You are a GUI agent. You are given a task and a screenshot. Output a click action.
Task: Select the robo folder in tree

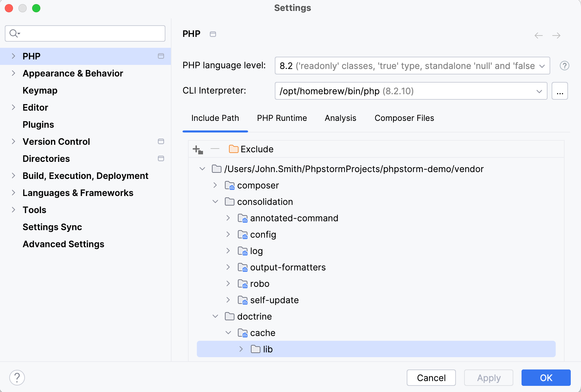259,284
